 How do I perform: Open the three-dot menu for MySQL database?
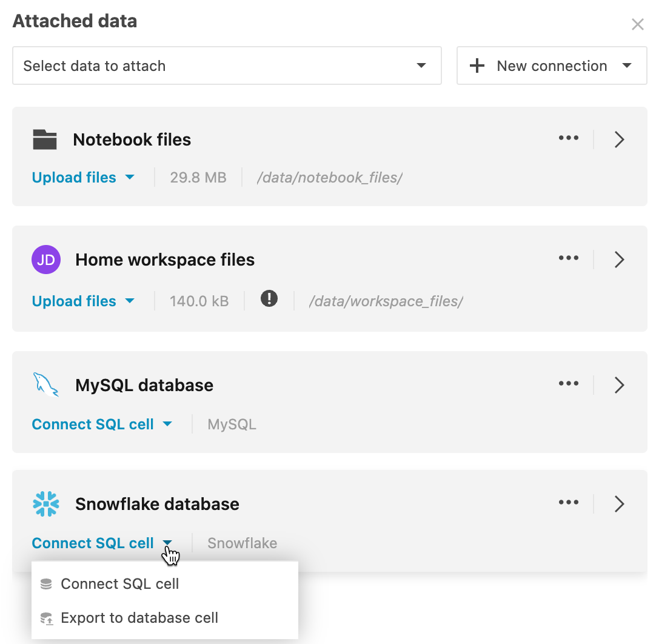(x=569, y=383)
